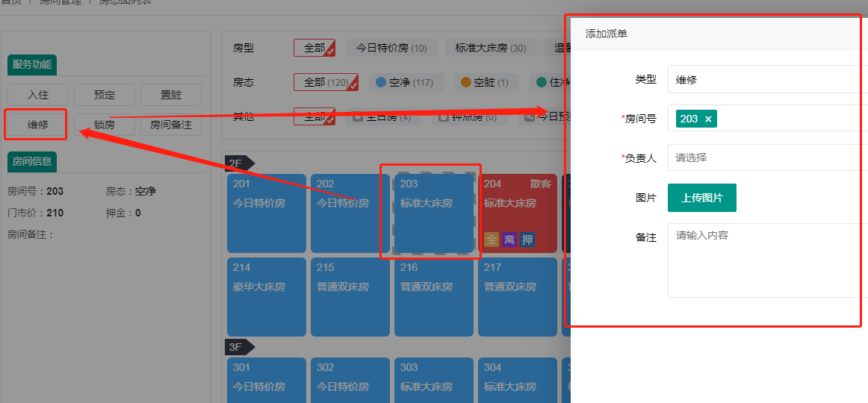Filter by 钟点房 (0) option
Screen dimensions: 868x403
pos(469,117)
